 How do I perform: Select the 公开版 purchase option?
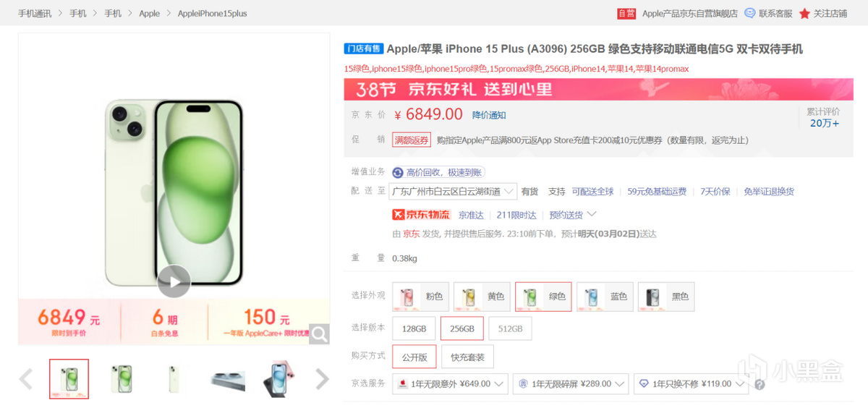(x=414, y=357)
